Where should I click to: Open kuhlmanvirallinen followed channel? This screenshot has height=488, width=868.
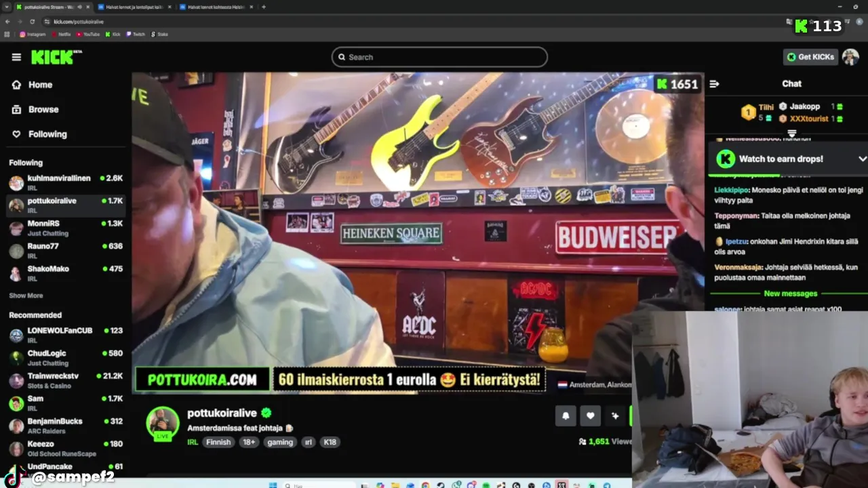click(x=66, y=182)
